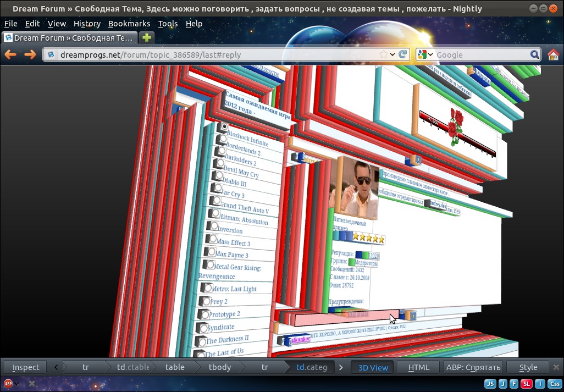Select the tbody breadcrumb
Image resolution: width=564 pixels, height=392 pixels.
(220, 367)
